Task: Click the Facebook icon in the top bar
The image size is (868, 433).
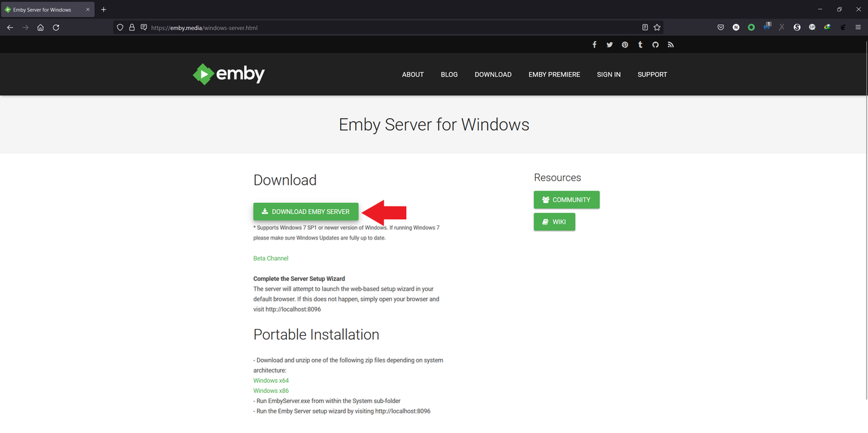Action: tap(594, 45)
